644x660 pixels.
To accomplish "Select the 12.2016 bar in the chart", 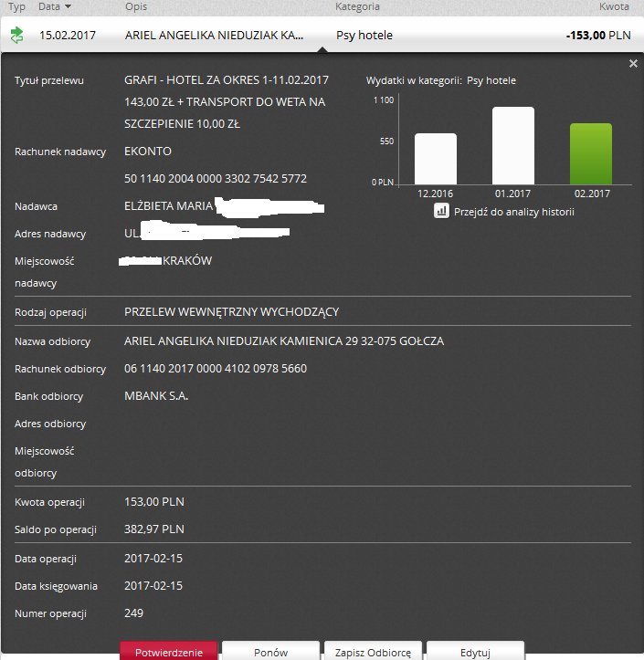I will (x=436, y=158).
